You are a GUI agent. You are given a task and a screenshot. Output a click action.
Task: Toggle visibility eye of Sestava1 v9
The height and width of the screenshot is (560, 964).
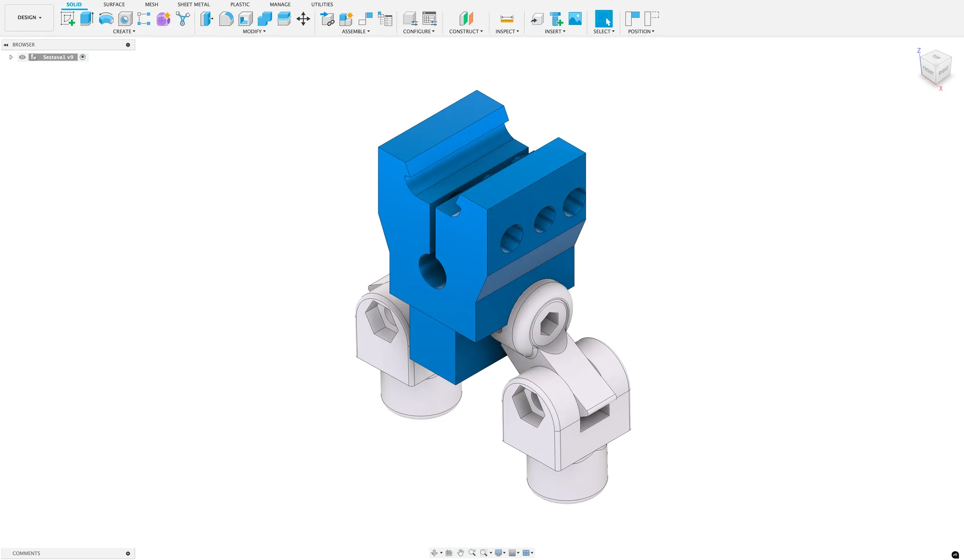[22, 57]
